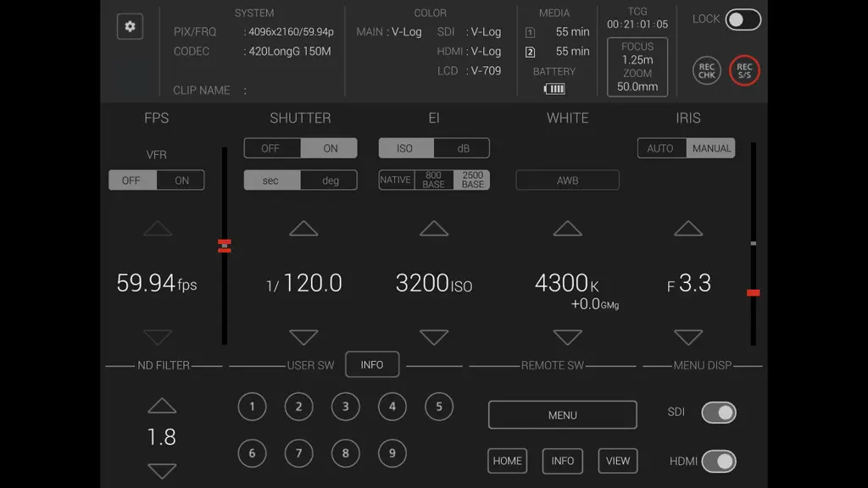Turn off SDI menu display switch
The height and width of the screenshot is (488, 868).
click(719, 413)
